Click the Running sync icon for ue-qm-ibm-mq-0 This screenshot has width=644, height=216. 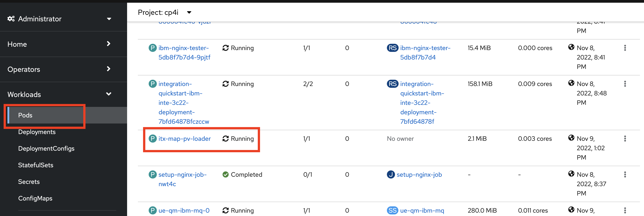(225, 211)
